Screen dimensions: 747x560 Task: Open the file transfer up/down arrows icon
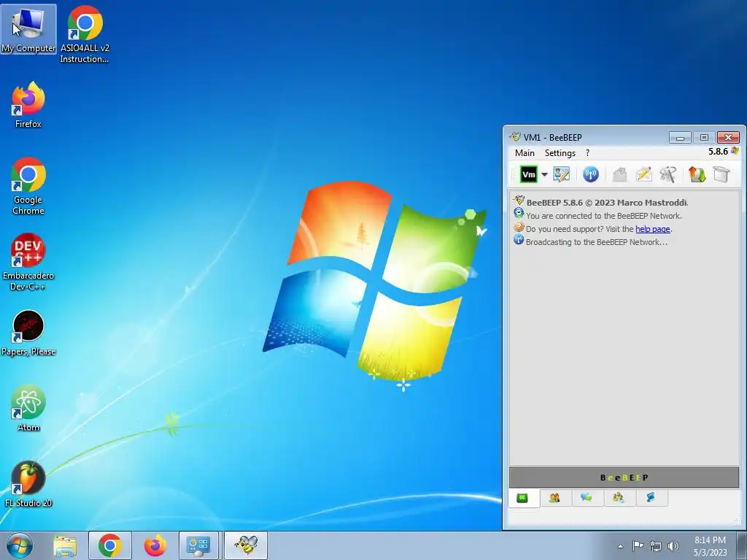[697, 174]
